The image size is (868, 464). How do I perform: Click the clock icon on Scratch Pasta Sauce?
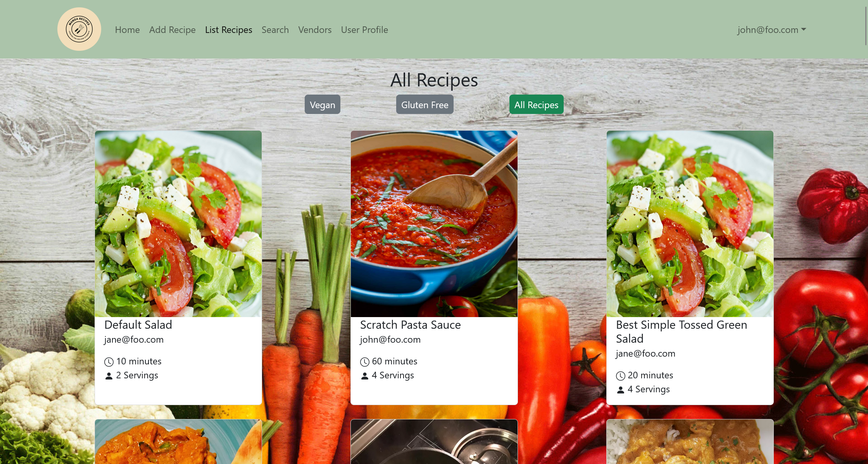364,362
